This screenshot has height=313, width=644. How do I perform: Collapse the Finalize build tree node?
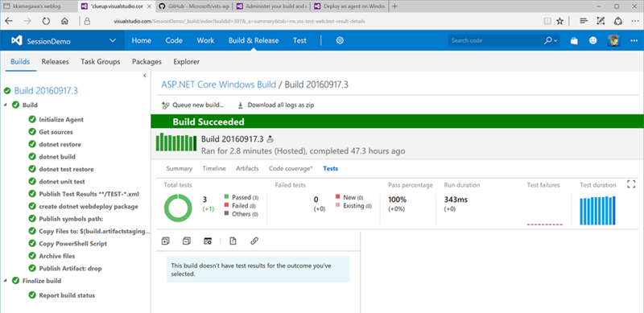pos(6,281)
